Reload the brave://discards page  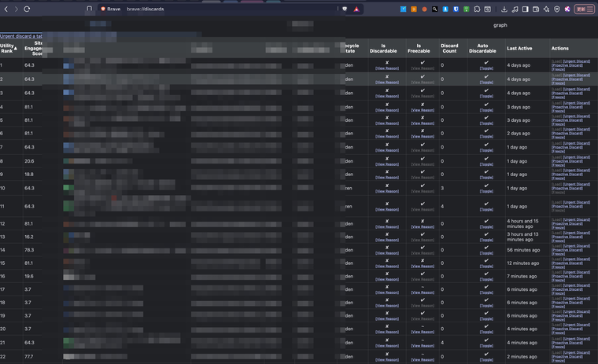coord(27,9)
